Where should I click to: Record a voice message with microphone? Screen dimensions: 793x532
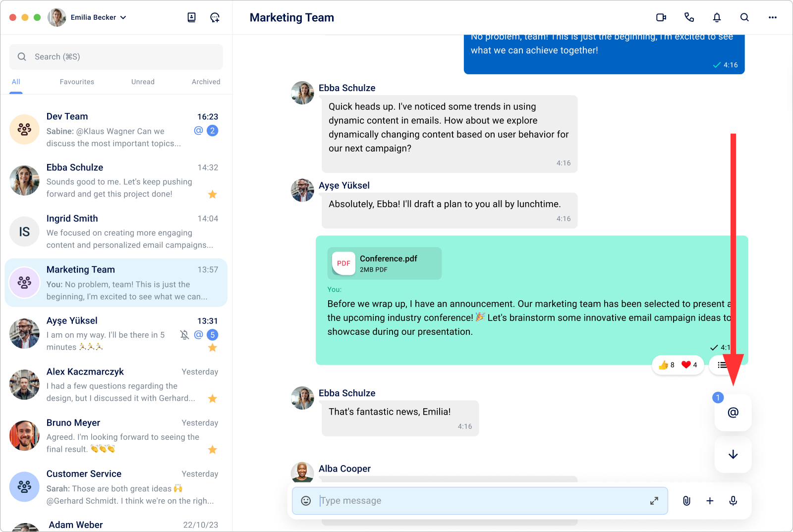tap(733, 501)
